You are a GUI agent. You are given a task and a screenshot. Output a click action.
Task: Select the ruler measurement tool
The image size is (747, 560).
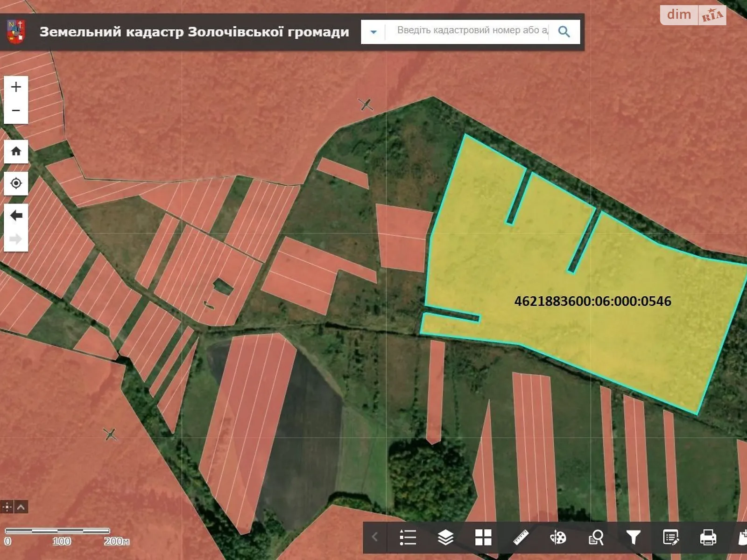point(521,538)
